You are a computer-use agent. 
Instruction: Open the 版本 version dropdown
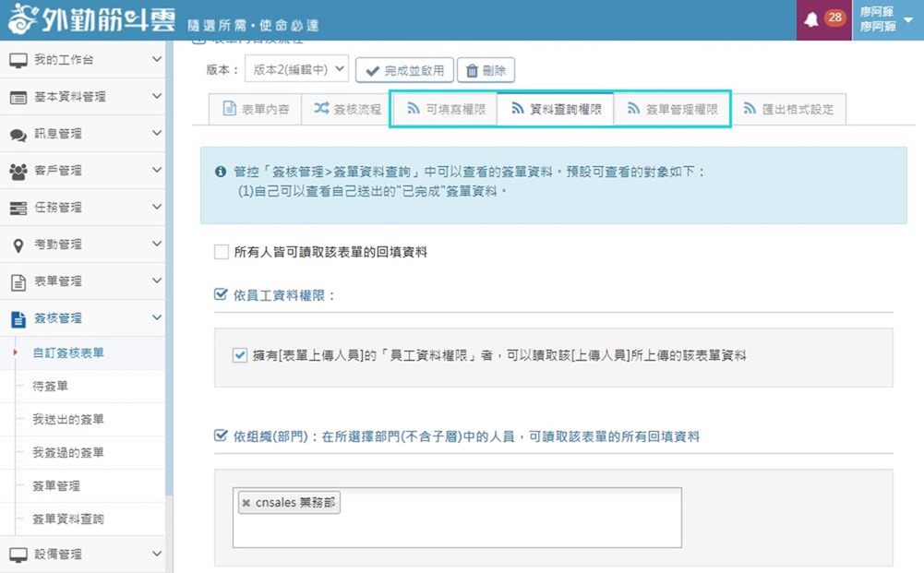pos(296,69)
